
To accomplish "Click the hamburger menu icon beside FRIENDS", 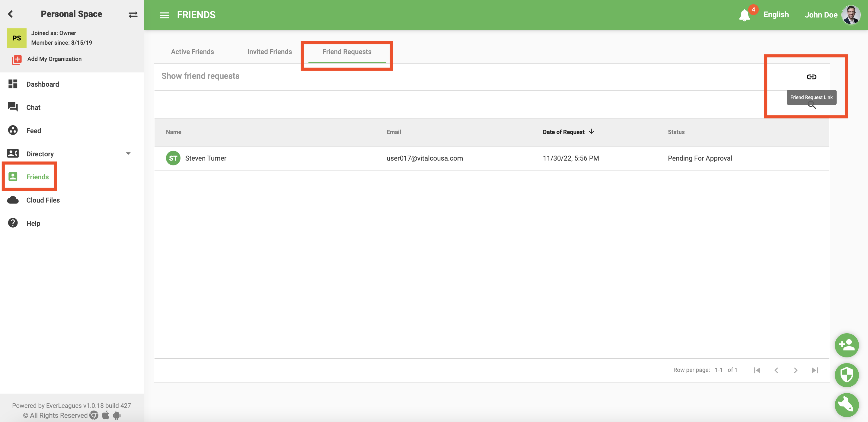I will point(164,15).
